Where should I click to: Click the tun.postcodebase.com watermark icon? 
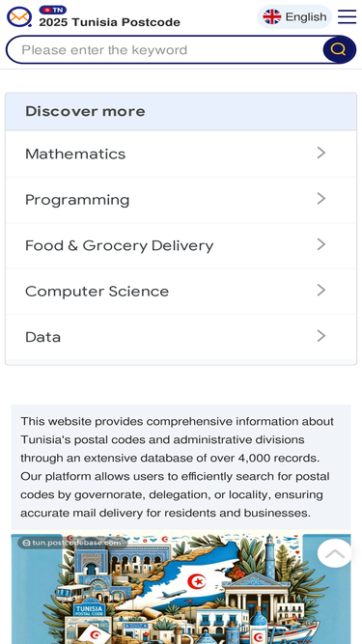(x=26, y=543)
